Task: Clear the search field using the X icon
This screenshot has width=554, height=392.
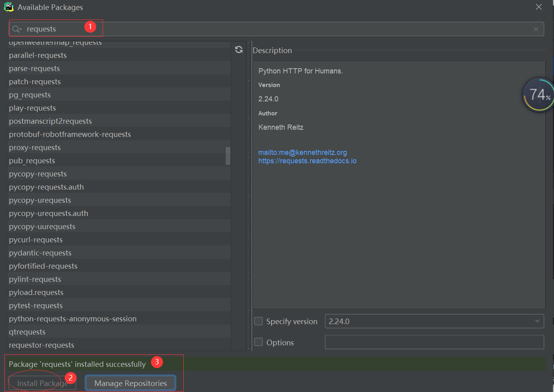Action: click(536, 29)
